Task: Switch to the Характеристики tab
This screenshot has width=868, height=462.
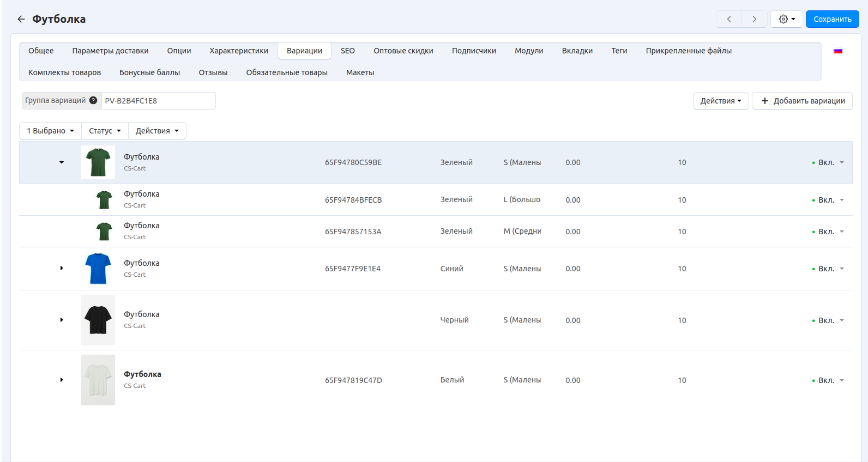Action: pyautogui.click(x=239, y=51)
